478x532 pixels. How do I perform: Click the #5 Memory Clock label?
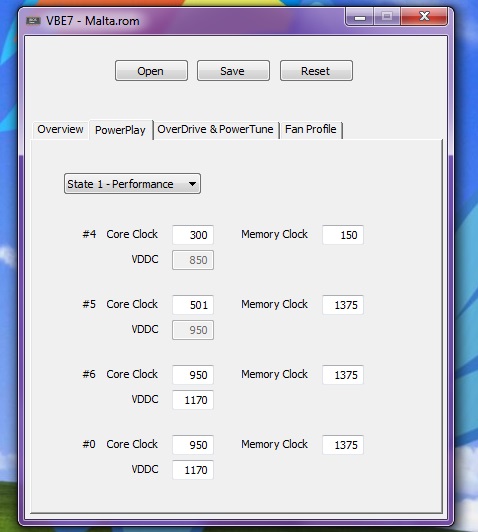click(274, 304)
